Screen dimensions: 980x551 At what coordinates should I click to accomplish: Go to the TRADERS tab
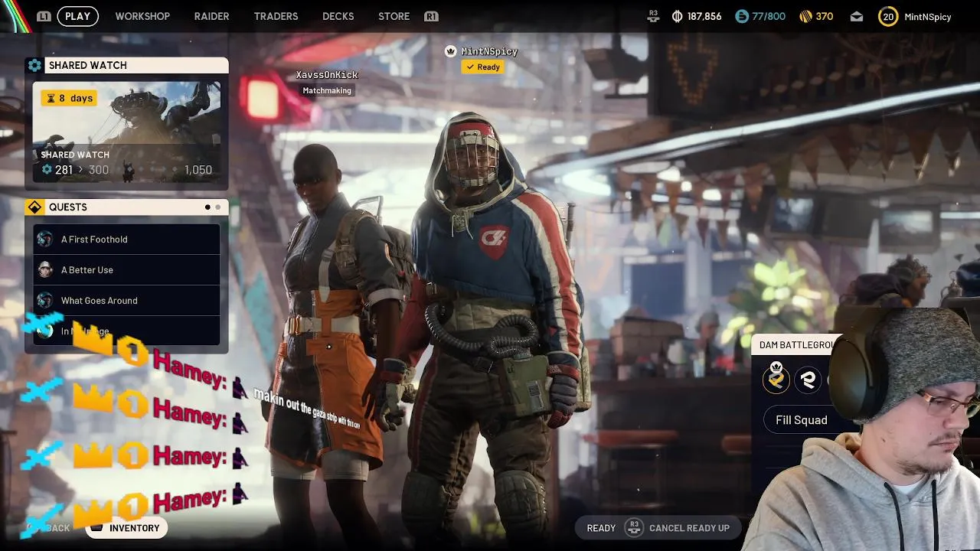(x=276, y=16)
